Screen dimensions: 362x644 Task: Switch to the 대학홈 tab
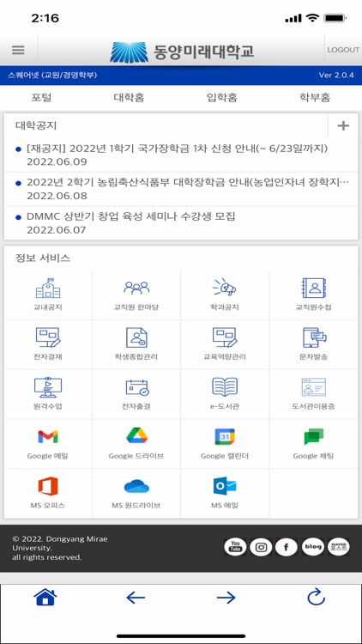129,98
